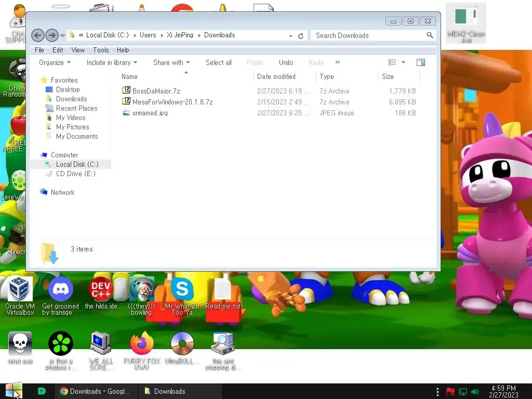The height and width of the screenshot is (399, 532).
Task: Open My Videos in navigation pane
Action: coord(71,117)
